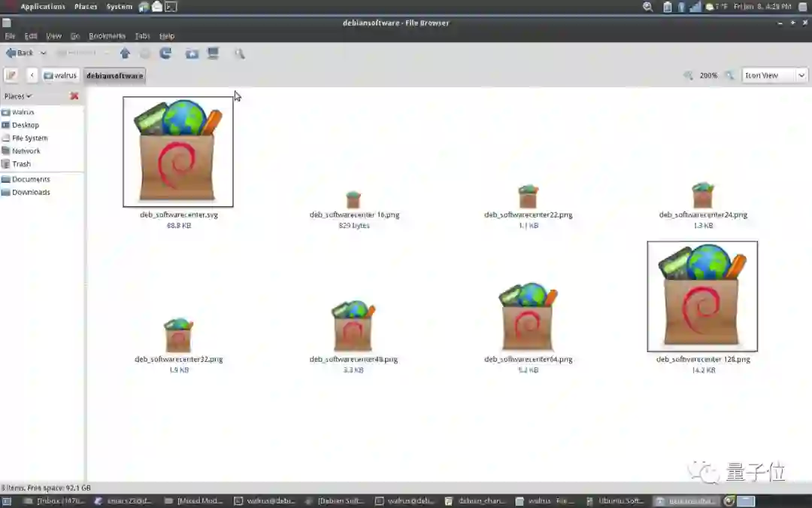
Task: Open the Applications panel menu
Action: tap(42, 7)
